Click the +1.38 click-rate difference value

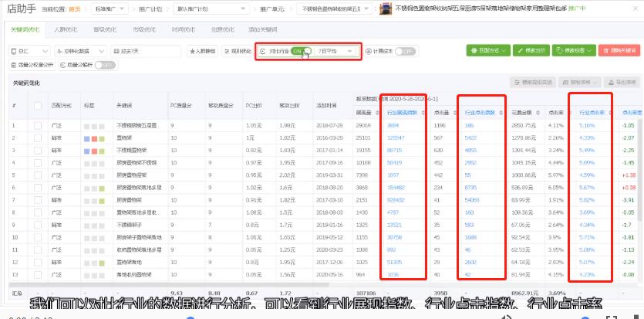[629, 175]
